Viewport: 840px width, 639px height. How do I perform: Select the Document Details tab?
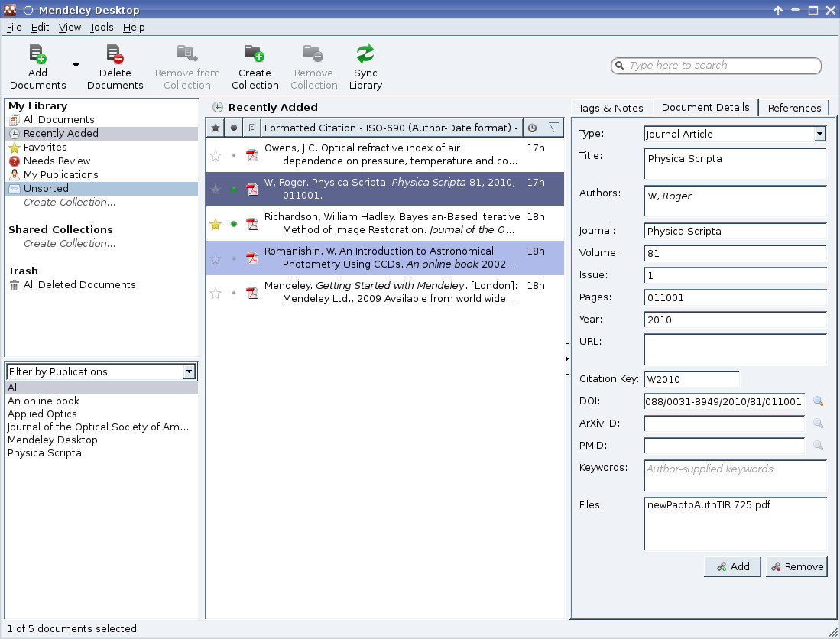[x=705, y=107]
